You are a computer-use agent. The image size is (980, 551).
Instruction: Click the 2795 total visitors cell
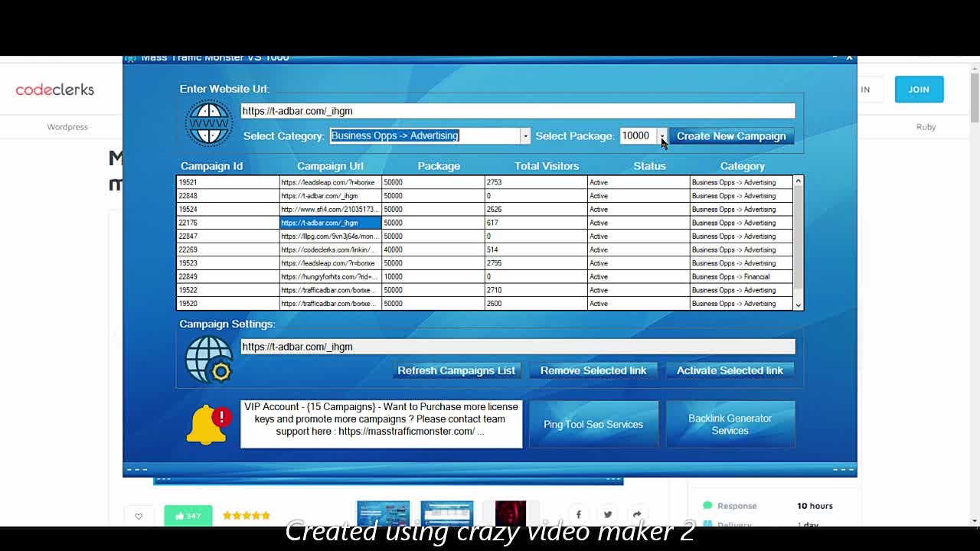click(x=536, y=263)
